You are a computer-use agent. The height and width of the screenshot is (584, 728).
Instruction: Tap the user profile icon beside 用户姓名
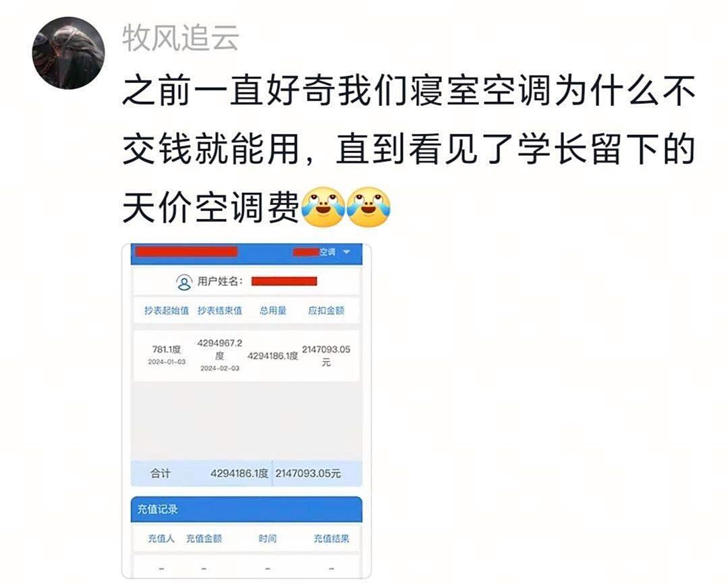(184, 282)
